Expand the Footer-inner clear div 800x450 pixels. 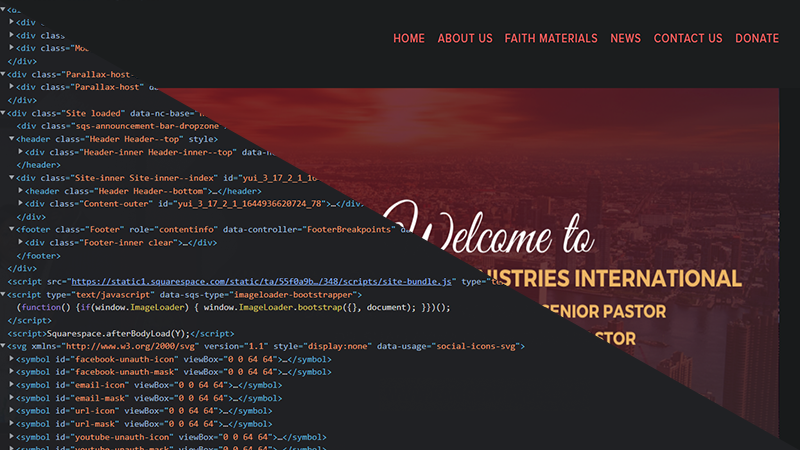pyautogui.click(x=21, y=242)
